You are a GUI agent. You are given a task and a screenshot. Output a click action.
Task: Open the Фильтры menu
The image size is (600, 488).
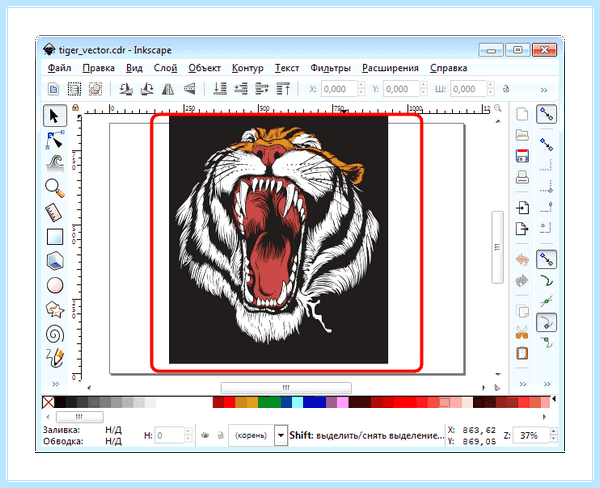tap(330, 68)
